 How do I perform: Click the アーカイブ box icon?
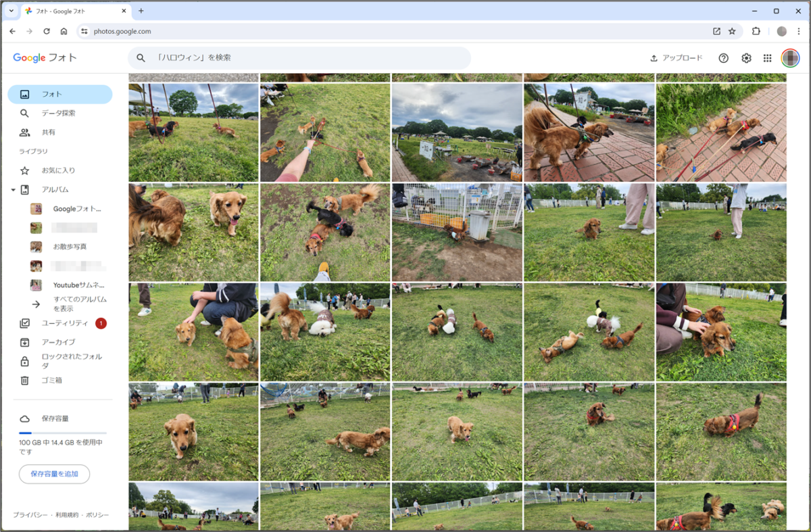25,342
